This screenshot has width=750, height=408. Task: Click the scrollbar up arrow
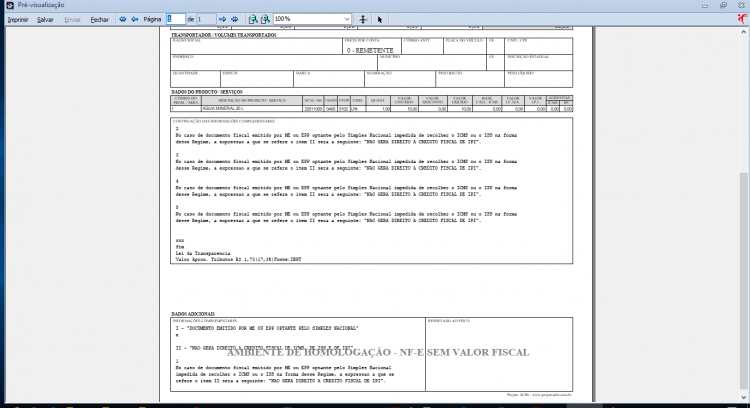tap(743, 32)
